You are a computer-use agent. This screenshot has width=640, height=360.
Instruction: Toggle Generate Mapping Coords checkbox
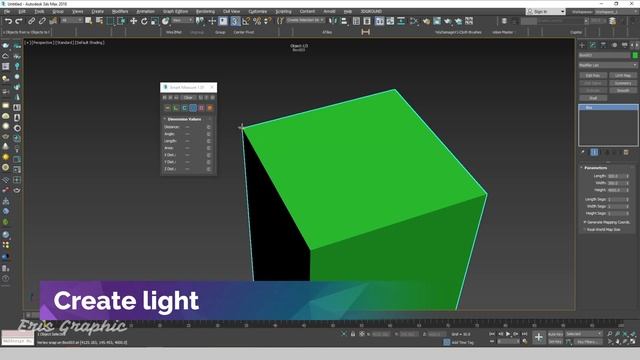(585, 222)
